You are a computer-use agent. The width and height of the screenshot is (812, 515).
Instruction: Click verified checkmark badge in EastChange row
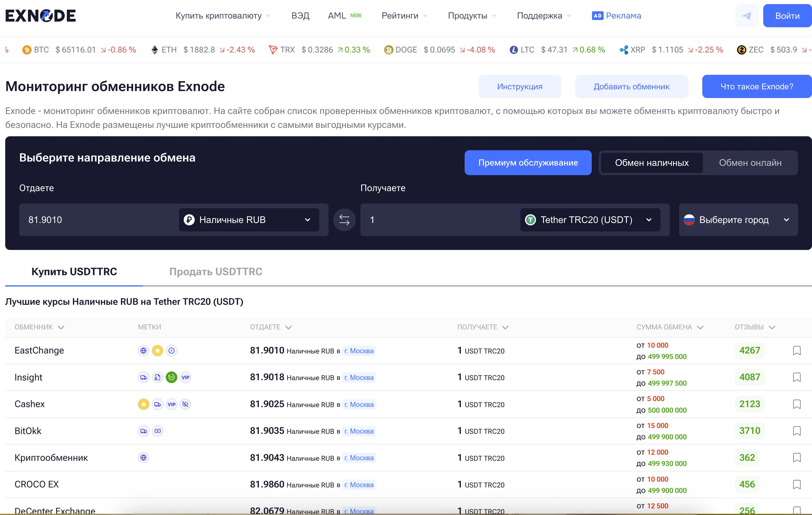tap(172, 351)
